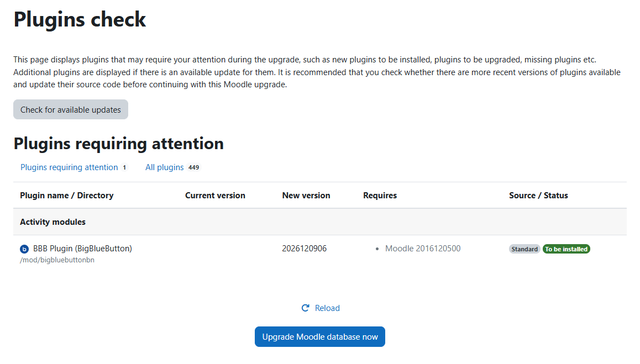
Task: Click the /mod/bigbluebuttonbn directory path
Action: pos(57,260)
